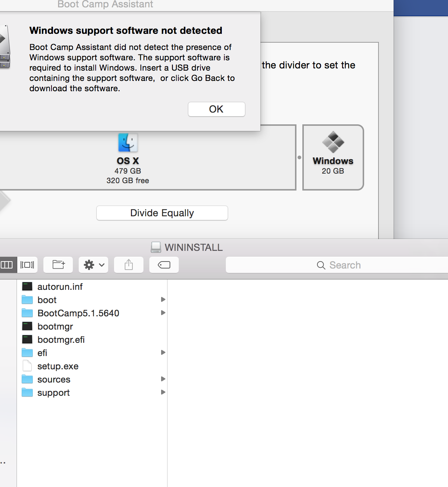Viewport: 448px width, 487px height.
Task: Expand the support folder arrow
Action: (163, 392)
